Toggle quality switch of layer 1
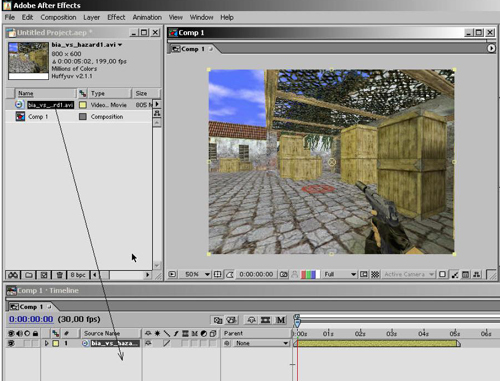The height and width of the screenshot is (381, 500). pos(167,343)
